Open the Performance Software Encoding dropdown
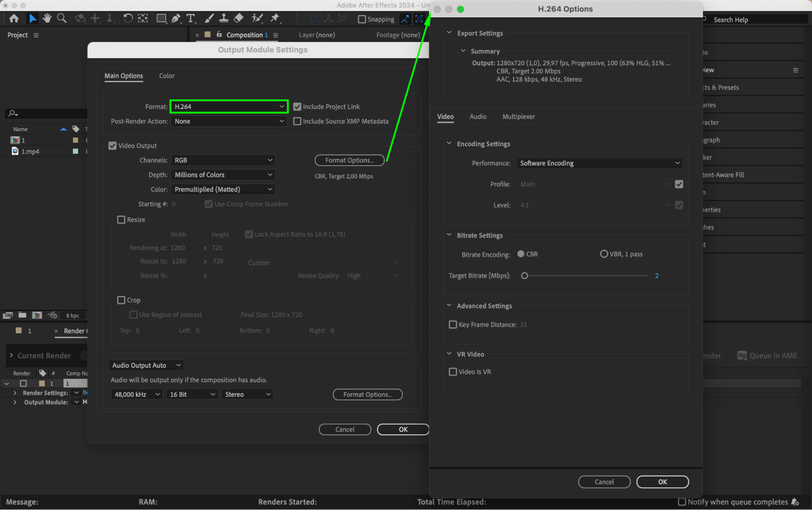The width and height of the screenshot is (812, 510). point(599,163)
